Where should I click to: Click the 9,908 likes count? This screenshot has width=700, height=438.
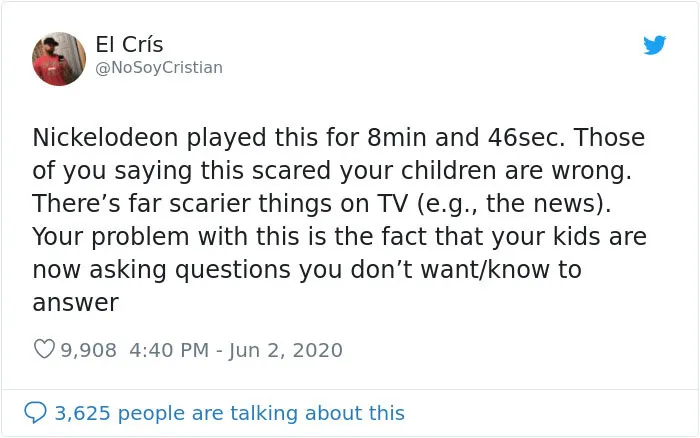(88, 350)
